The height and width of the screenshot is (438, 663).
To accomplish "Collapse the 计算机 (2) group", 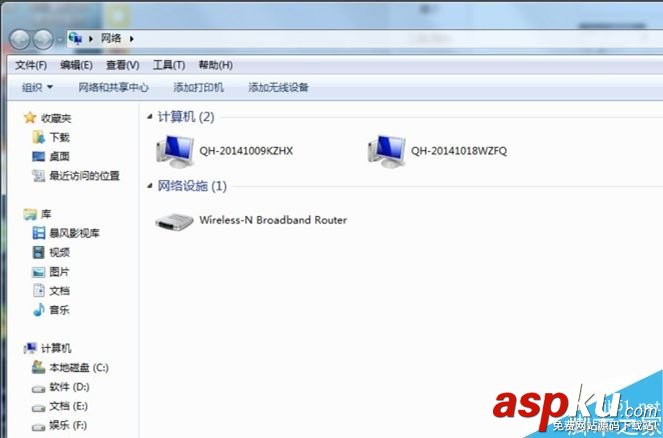I will click(150, 117).
